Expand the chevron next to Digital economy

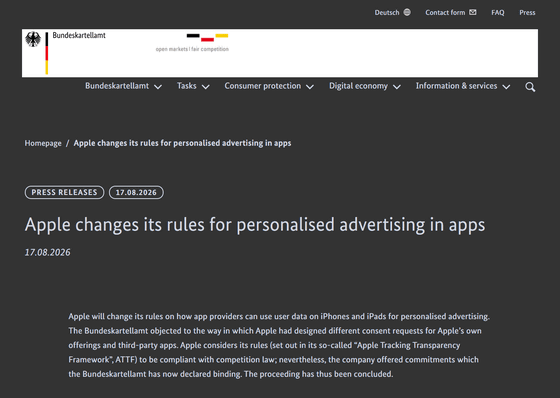point(397,87)
